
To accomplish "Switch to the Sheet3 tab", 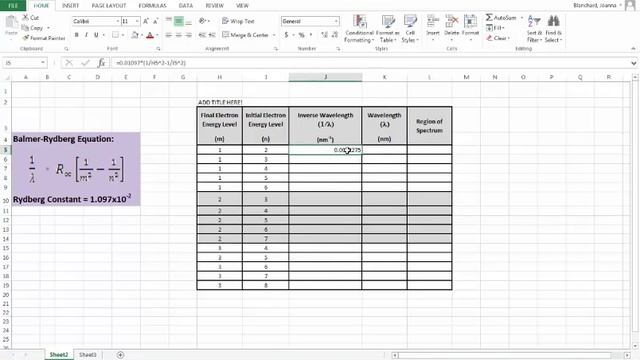I will (87, 355).
